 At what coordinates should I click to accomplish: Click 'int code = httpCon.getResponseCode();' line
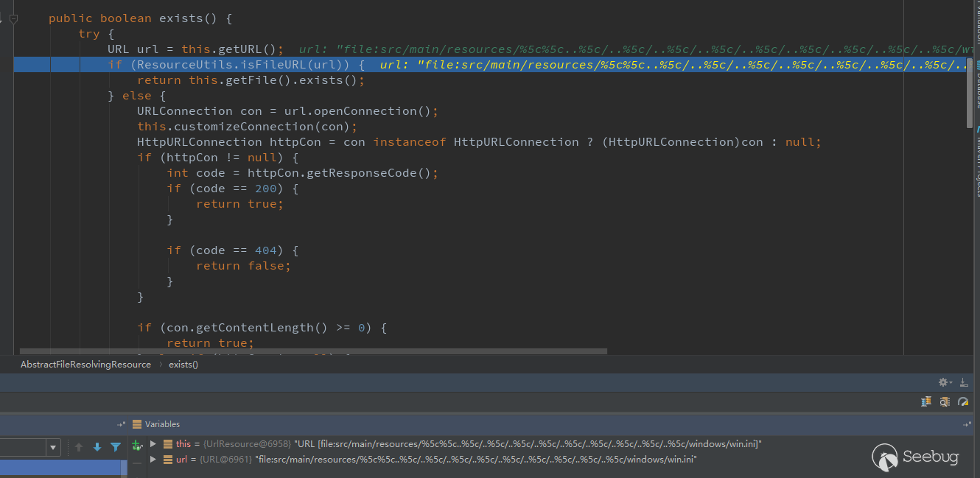click(302, 173)
